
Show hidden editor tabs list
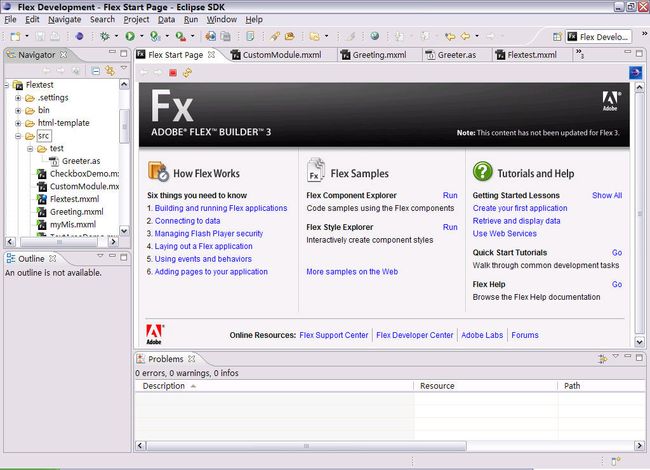[x=580, y=54]
